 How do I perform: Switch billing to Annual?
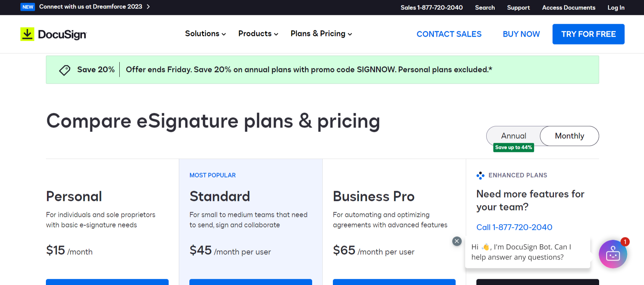pyautogui.click(x=513, y=136)
